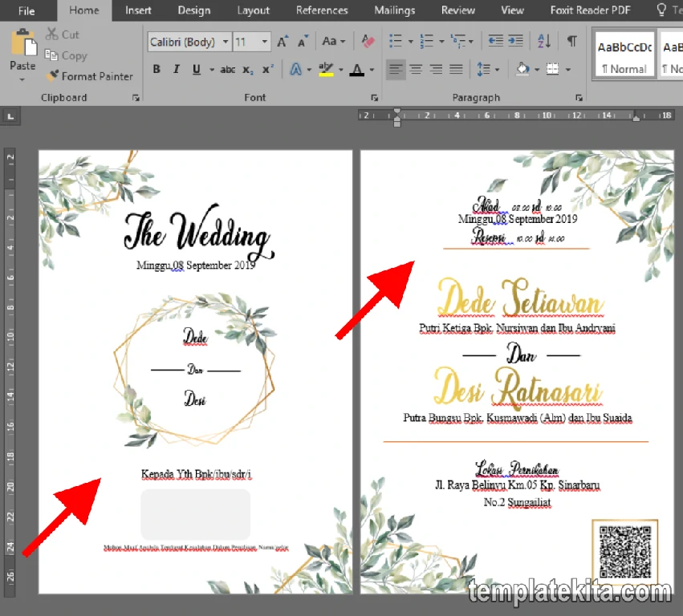Open shading color dropdown arrow
This screenshot has height=616, width=683.
[x=537, y=70]
